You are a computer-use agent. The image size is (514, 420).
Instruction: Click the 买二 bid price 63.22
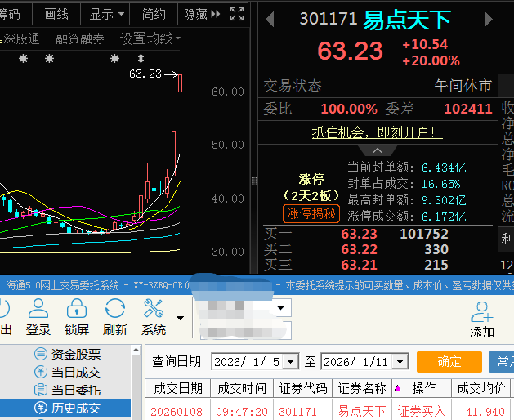(x=359, y=249)
